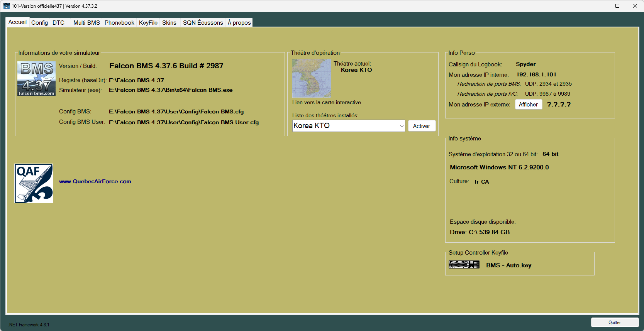This screenshot has width=644, height=331.
Task: Click the application icon in the title bar
Action: click(6, 6)
